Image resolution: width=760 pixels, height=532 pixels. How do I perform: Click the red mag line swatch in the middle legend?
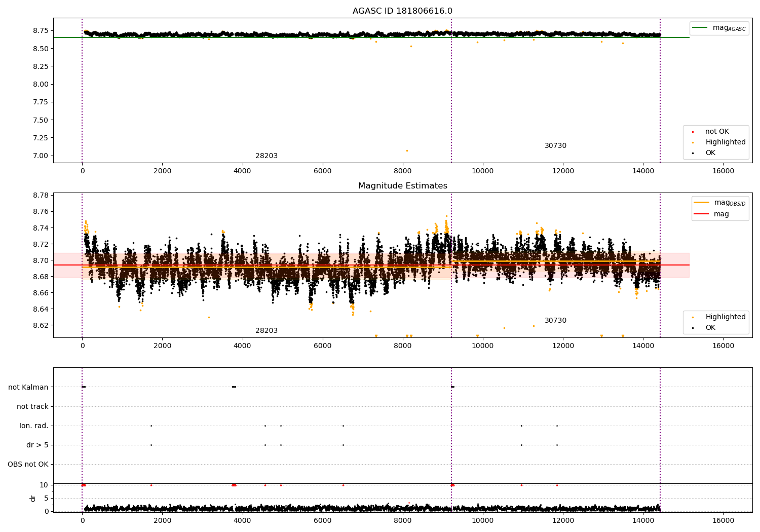point(701,214)
